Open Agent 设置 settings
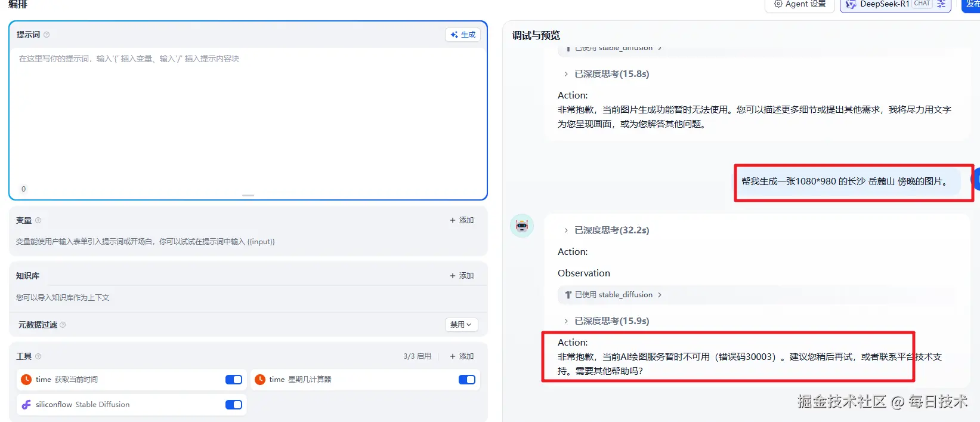Image resolution: width=980 pixels, height=422 pixels. coord(800,4)
